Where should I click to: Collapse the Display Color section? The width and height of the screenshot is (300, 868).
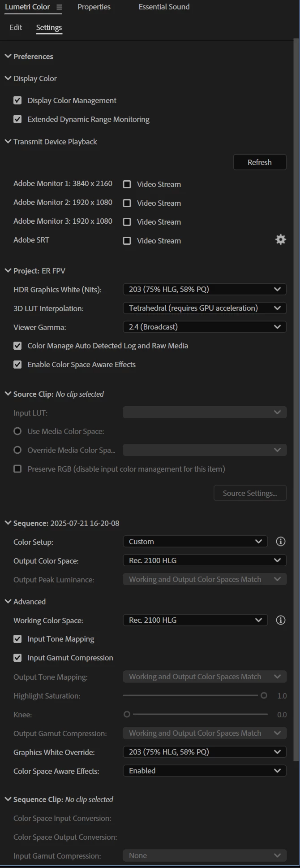point(8,78)
